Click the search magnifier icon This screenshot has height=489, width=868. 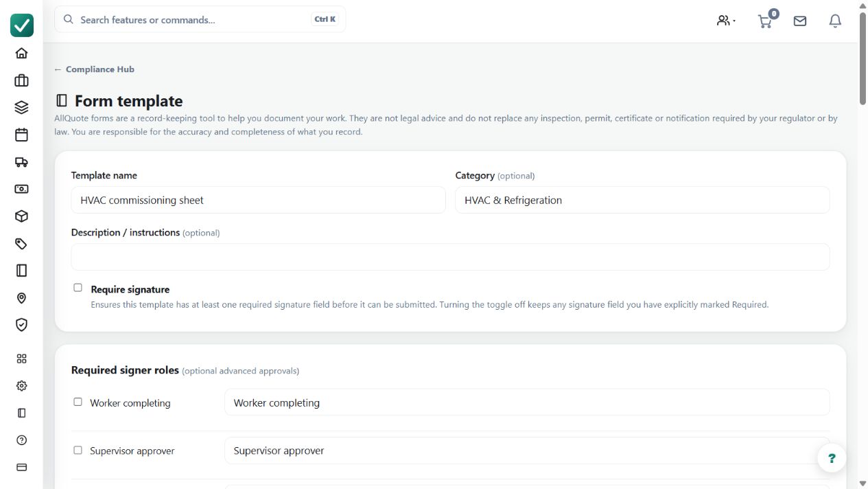(x=69, y=19)
